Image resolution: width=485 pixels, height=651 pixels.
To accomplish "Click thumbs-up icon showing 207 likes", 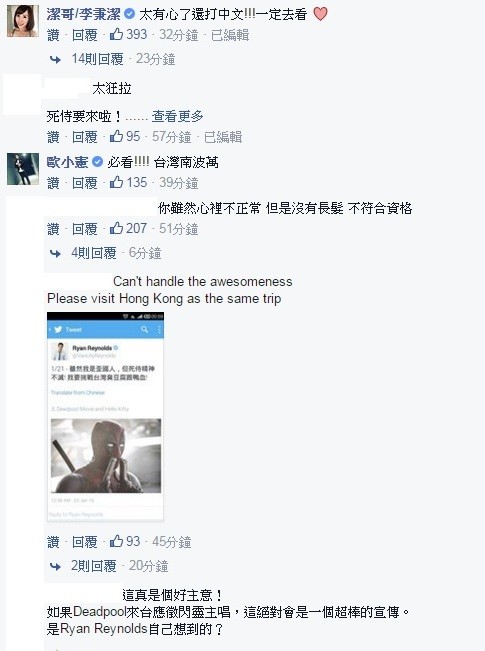I will [x=116, y=228].
